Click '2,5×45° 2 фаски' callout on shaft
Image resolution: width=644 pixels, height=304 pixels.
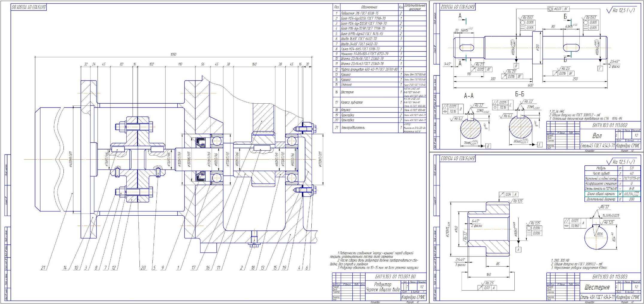[614, 64]
